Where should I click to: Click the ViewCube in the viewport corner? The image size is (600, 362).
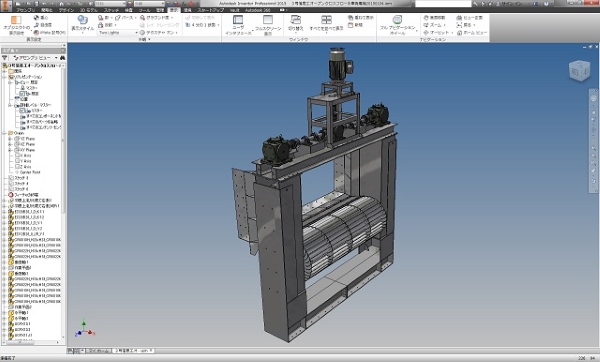[x=579, y=71]
